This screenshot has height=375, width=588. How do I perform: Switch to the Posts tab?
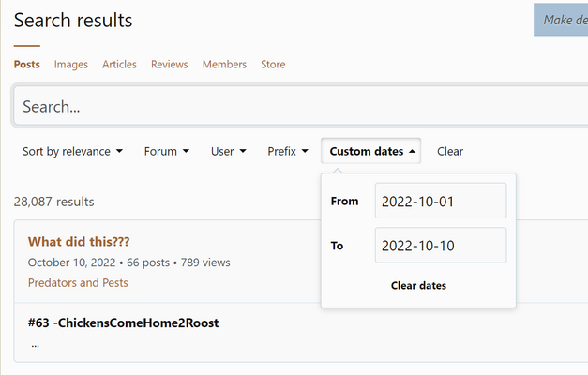coord(27,64)
